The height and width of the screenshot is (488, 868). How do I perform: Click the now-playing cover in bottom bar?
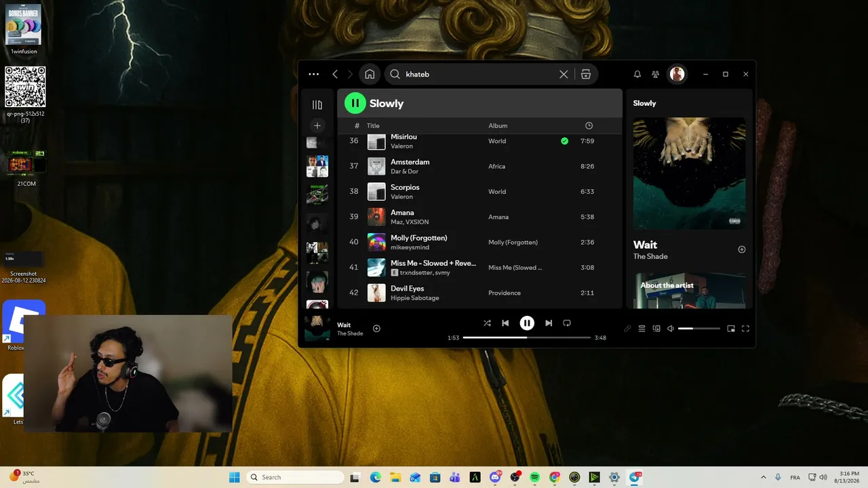[x=317, y=328]
